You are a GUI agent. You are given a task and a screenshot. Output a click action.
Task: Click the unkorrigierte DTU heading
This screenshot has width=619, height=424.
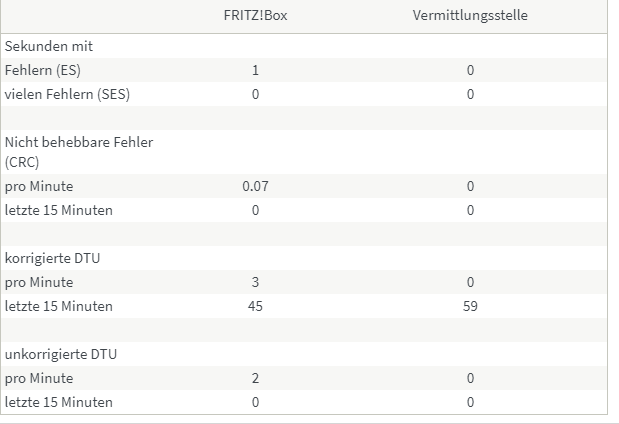click(61, 354)
